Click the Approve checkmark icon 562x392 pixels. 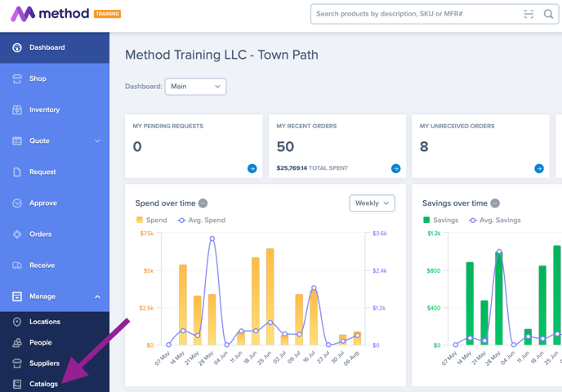(x=17, y=203)
